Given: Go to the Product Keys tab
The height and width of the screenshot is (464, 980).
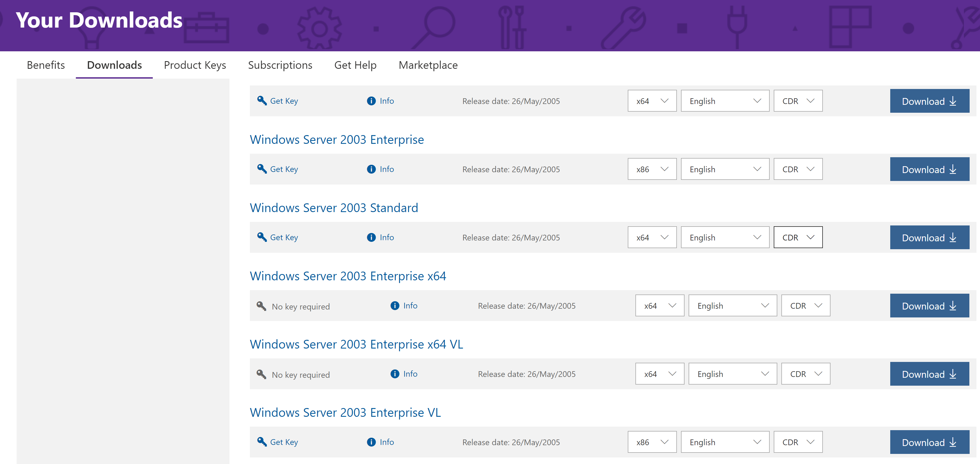Looking at the screenshot, I should click(x=195, y=65).
